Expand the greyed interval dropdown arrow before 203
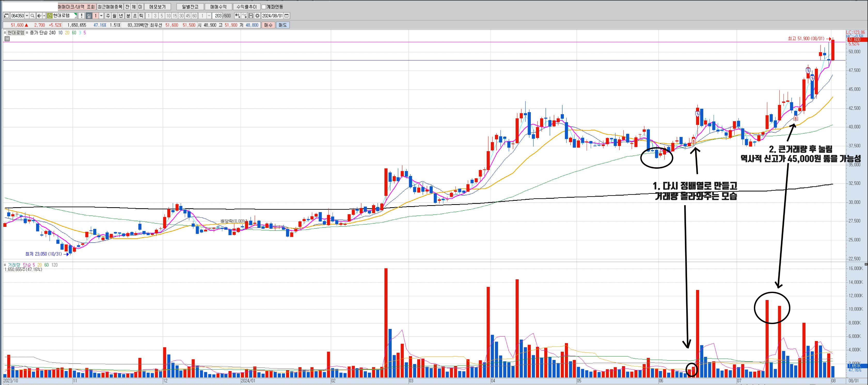The height and width of the screenshot is (385, 868). coord(209,16)
